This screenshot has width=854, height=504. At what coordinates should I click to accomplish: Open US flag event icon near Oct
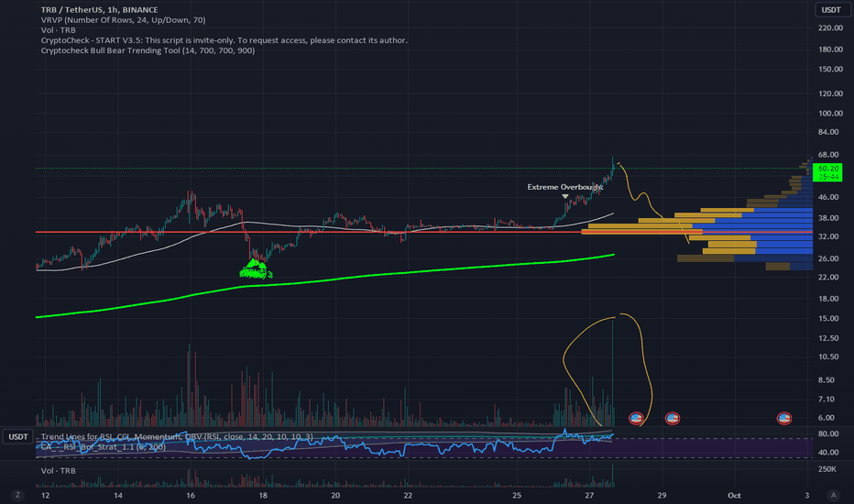[x=783, y=419]
